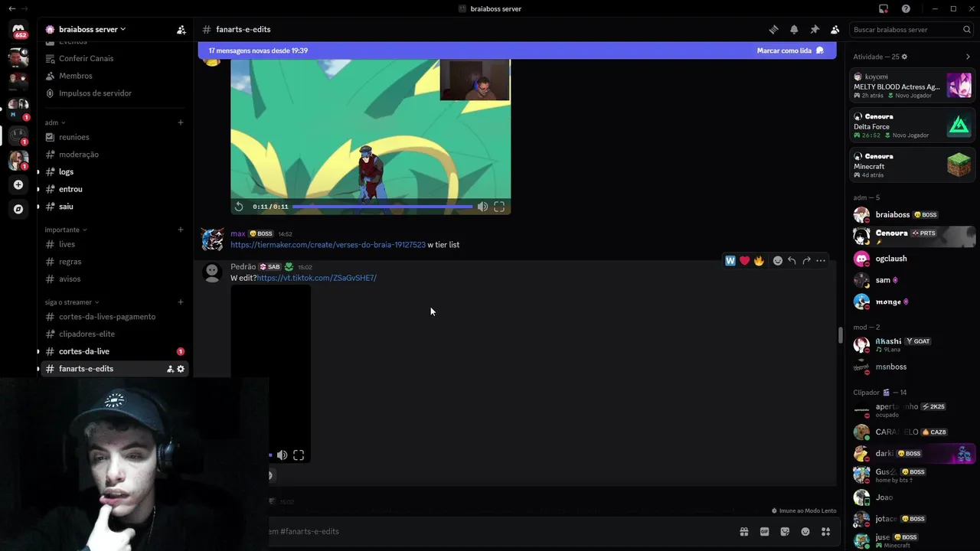Open koyomi MELTY BLOOD activity card
The image size is (980, 551).
[913, 86]
